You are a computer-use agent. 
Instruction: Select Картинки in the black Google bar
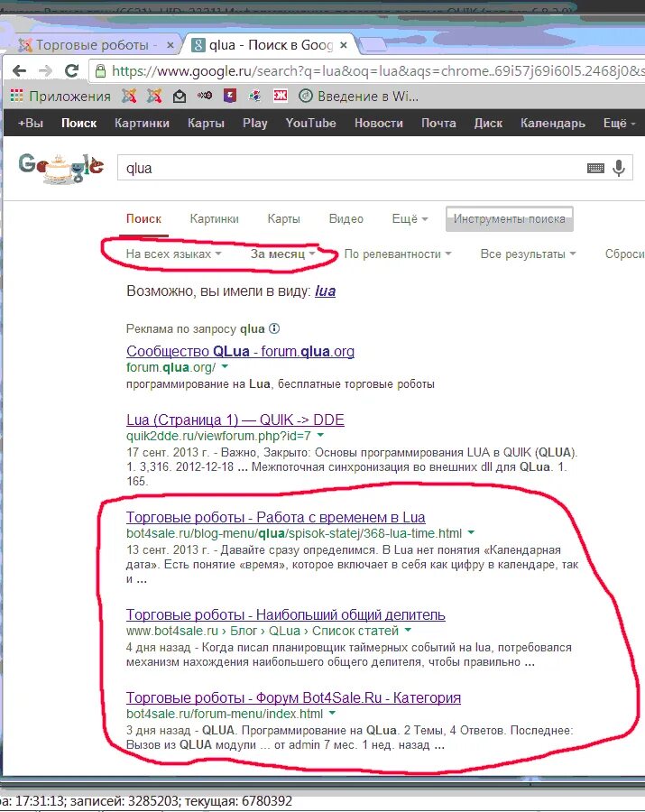click(142, 124)
